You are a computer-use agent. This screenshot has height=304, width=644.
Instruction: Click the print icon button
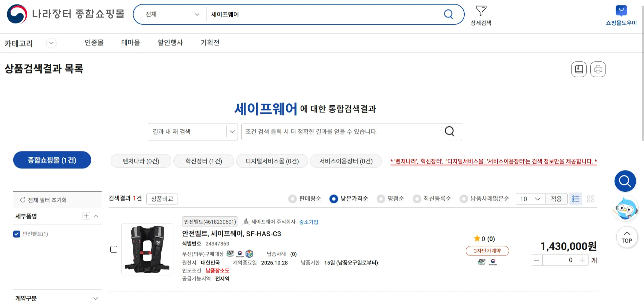tap(598, 69)
